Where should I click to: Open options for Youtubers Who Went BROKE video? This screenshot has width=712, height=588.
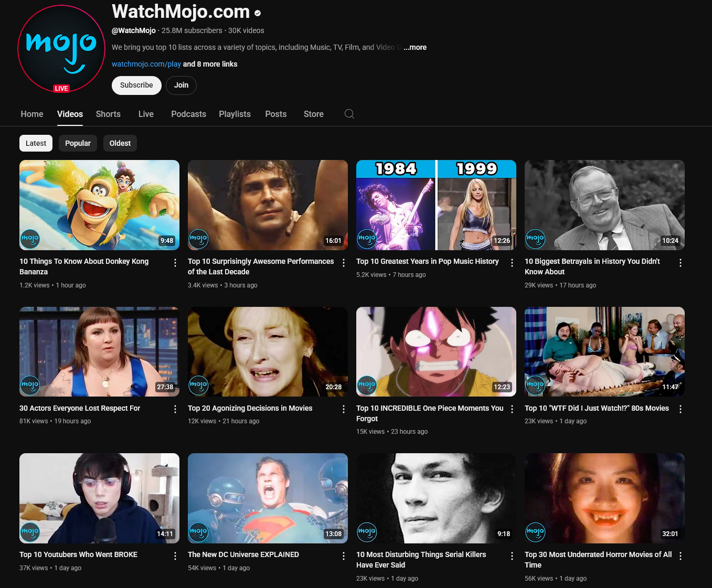175,556
